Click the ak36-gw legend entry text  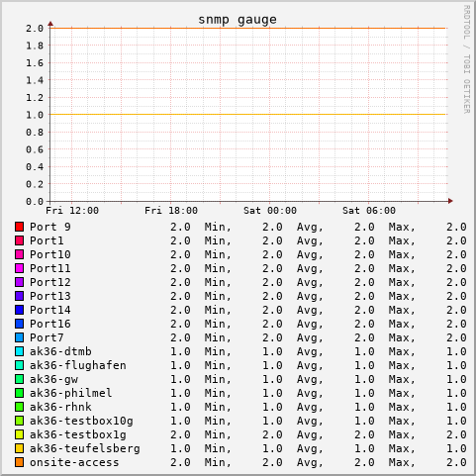click(x=53, y=379)
